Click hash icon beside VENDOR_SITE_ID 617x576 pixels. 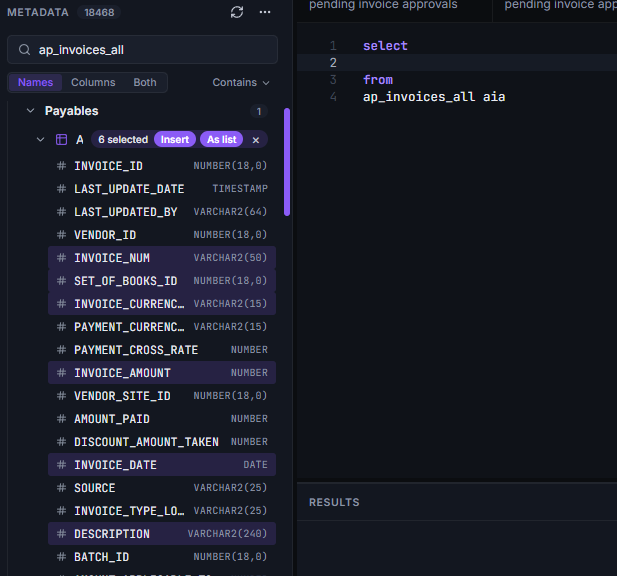(61, 396)
